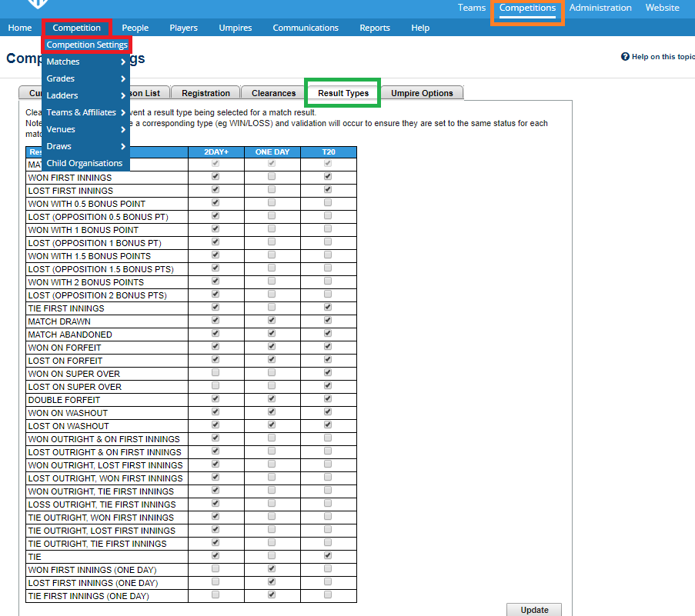Click the Help on this topic question icon
Viewport: 695px width, 616px height.
pos(625,56)
